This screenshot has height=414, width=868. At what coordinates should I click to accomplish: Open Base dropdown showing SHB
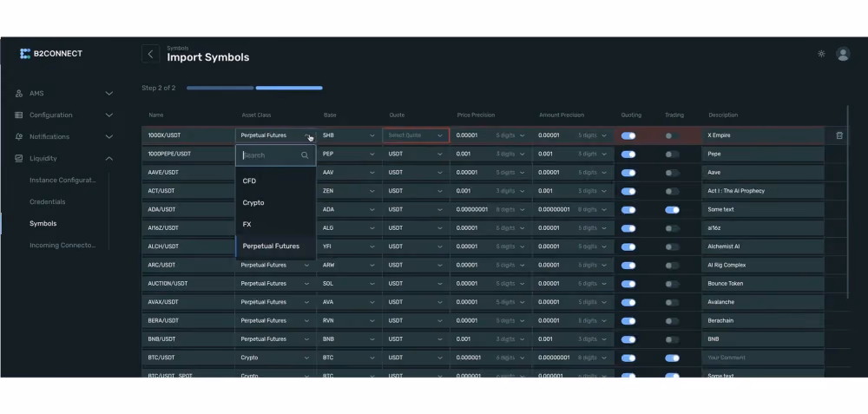pos(349,135)
